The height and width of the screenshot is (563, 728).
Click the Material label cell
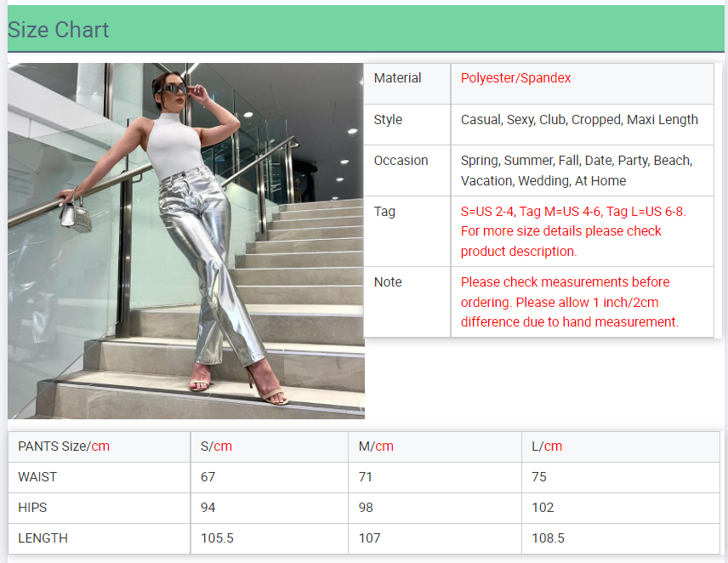click(397, 78)
